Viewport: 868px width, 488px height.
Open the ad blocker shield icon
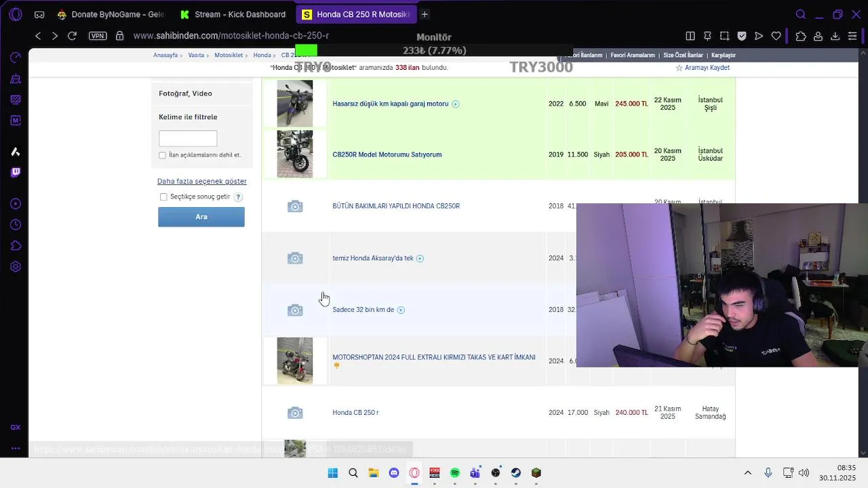pyautogui.click(x=742, y=36)
